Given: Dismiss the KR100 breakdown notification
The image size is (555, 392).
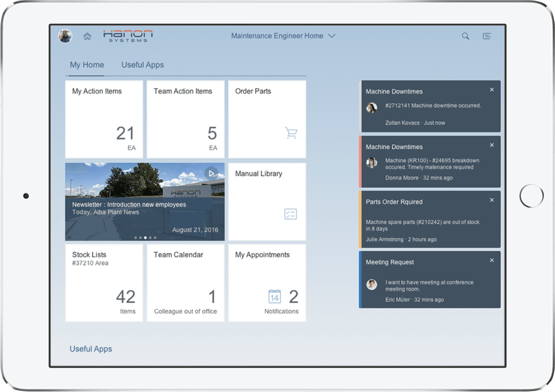Looking at the screenshot, I should (492, 145).
